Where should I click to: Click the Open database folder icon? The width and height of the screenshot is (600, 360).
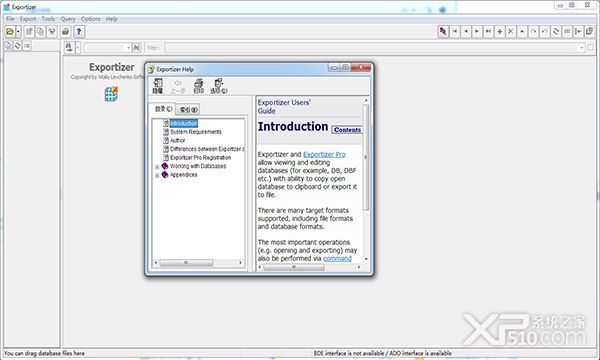tap(10, 32)
